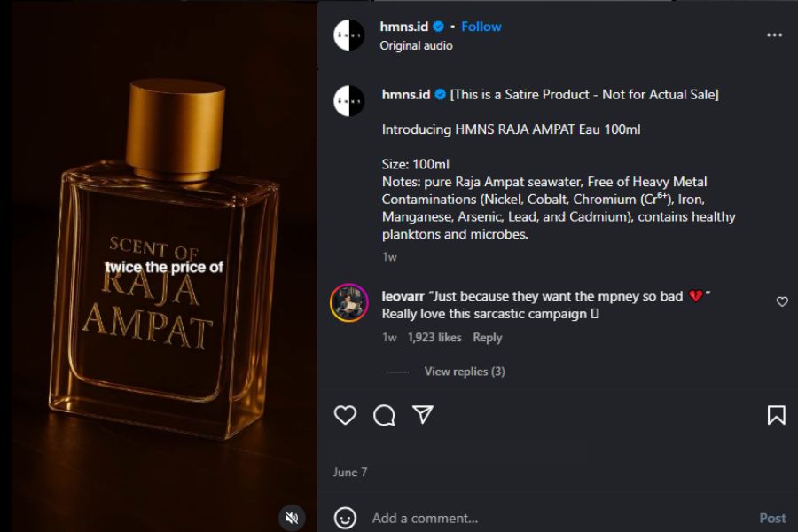Viewport: 798px width, 532px height.
Task: Reply to leovarr's comment
Action: [x=487, y=338]
